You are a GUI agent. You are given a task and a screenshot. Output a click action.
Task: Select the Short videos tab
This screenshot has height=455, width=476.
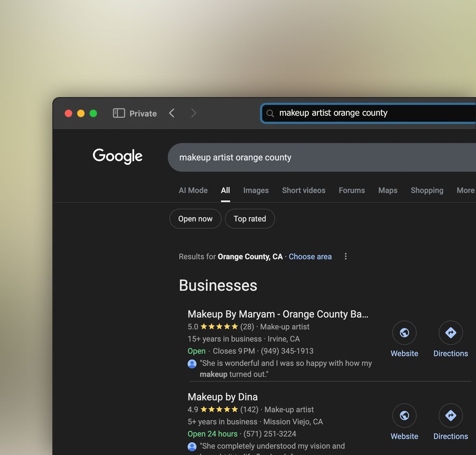point(304,190)
